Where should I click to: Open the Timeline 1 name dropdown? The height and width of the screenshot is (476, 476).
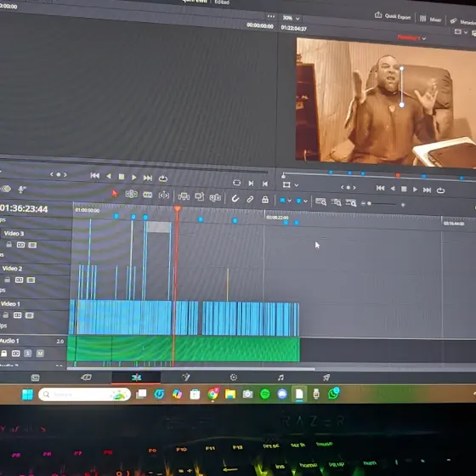pyautogui.click(x=411, y=38)
